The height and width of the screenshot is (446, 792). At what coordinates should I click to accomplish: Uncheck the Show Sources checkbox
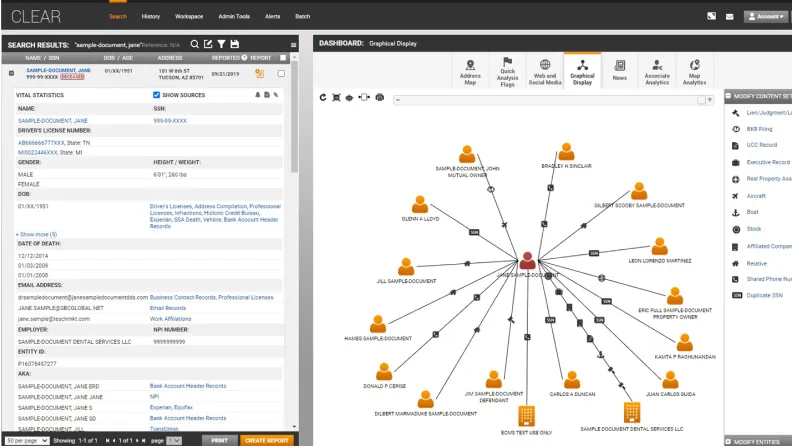[155, 95]
